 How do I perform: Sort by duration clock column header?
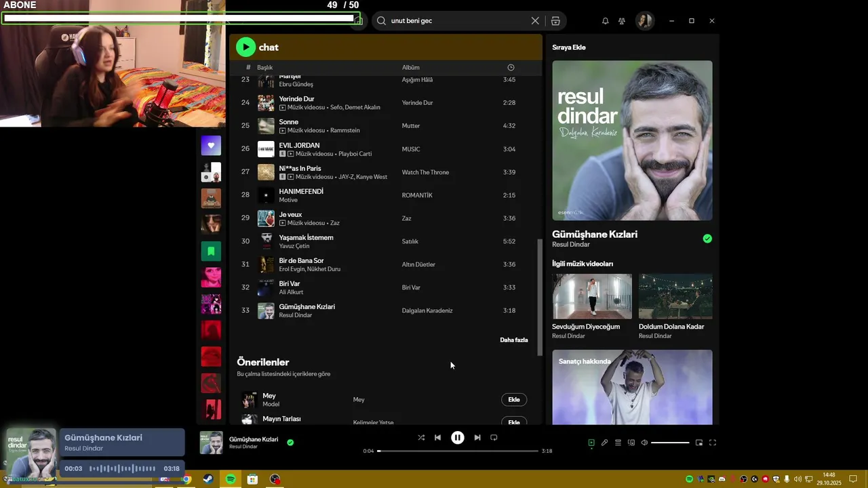(511, 68)
